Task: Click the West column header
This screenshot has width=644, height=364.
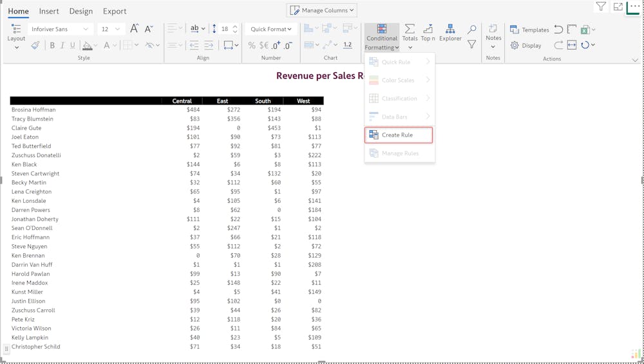Action: coord(303,101)
